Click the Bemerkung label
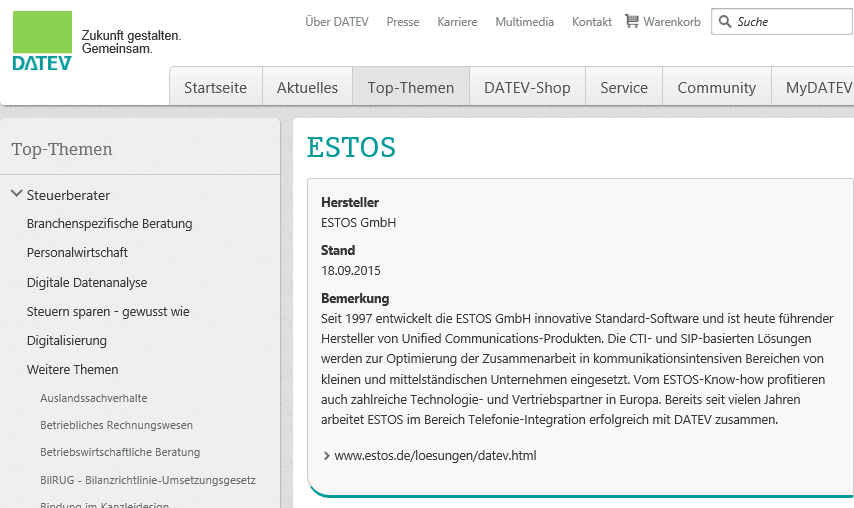Viewport: 854px width, 508px height. pyautogui.click(x=355, y=298)
